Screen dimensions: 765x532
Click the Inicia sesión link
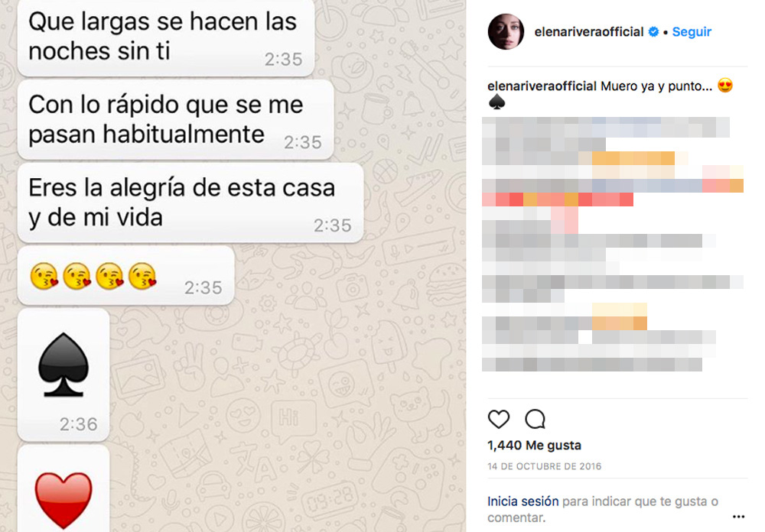pos(522,501)
